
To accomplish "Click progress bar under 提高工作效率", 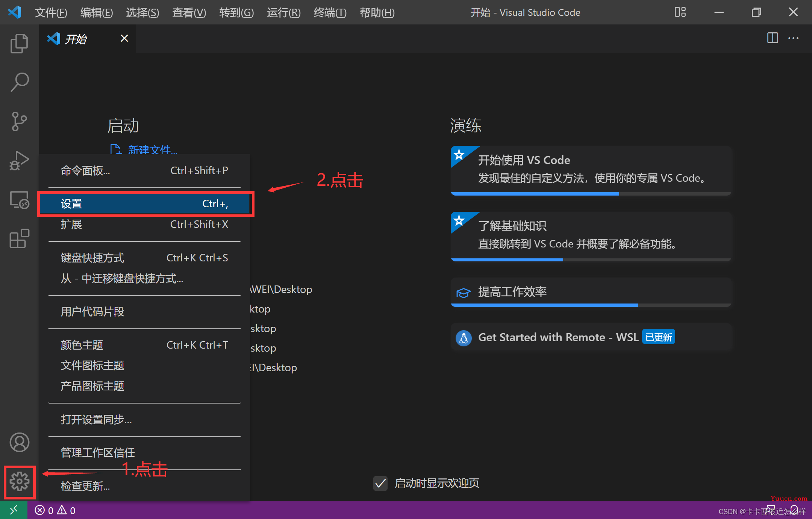I will (591, 305).
